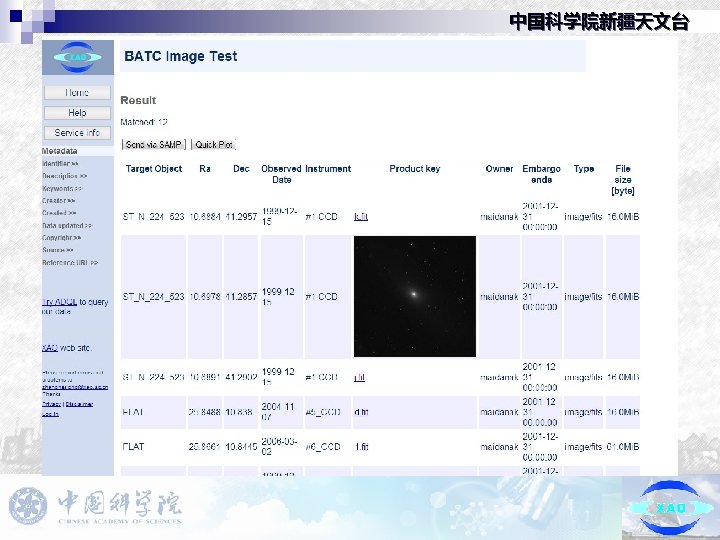Viewport: 720px width, 540px height.
Task: Click the Ra column header
Action: coord(205,169)
